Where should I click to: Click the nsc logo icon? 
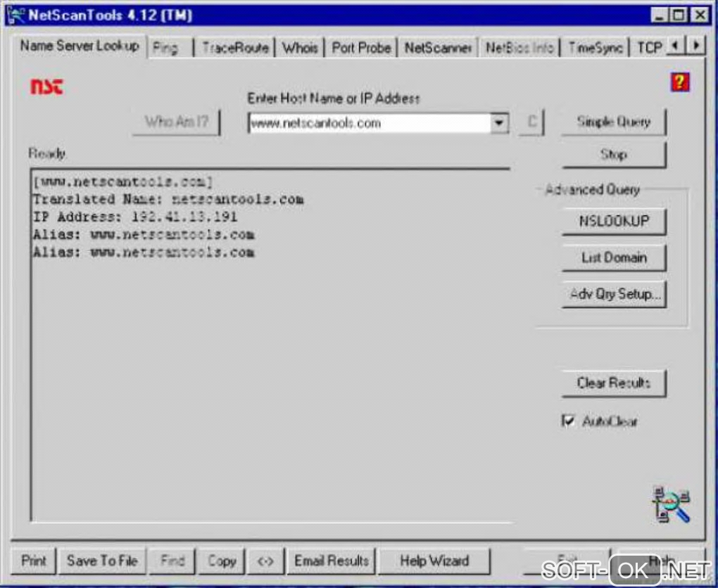point(46,86)
